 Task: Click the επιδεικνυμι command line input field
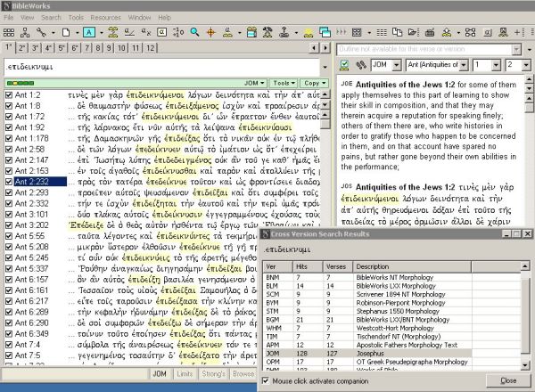162,67
